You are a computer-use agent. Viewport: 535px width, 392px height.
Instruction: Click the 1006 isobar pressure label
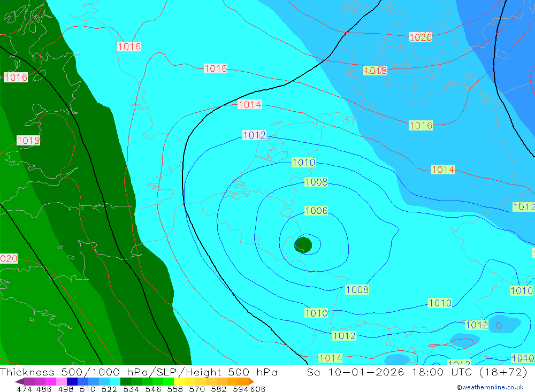tap(316, 211)
